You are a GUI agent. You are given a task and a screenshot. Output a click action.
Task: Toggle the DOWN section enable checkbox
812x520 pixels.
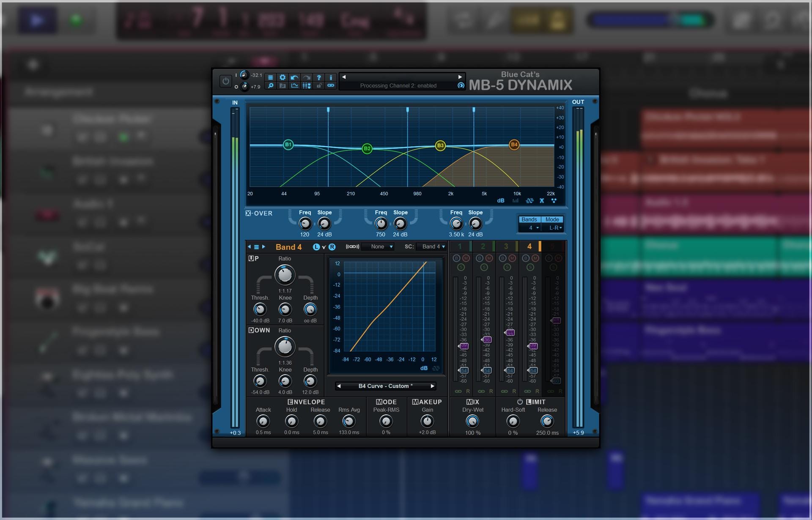tap(251, 330)
